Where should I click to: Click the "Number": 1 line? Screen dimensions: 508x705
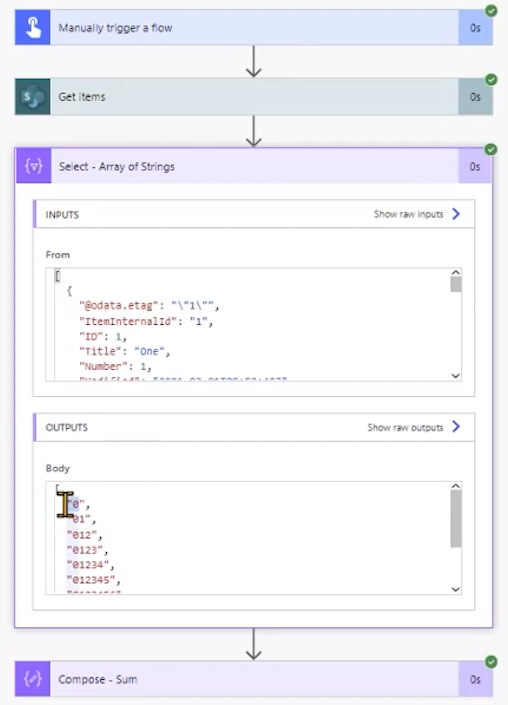point(115,367)
